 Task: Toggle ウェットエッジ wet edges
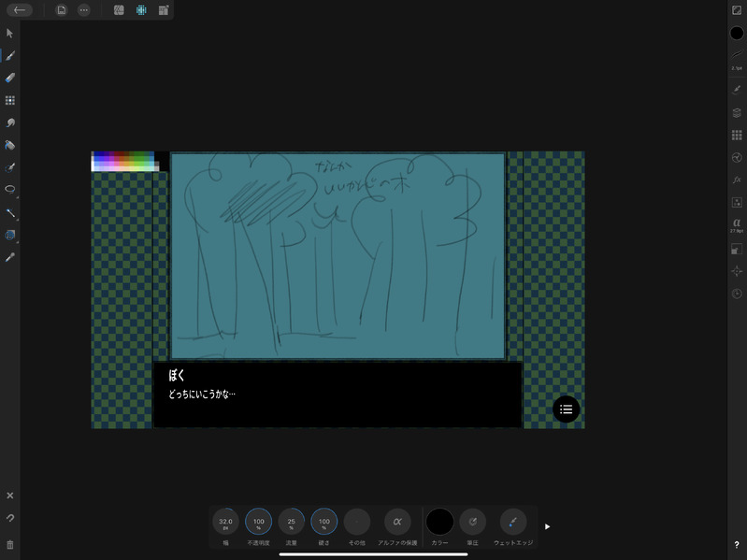tap(513, 522)
